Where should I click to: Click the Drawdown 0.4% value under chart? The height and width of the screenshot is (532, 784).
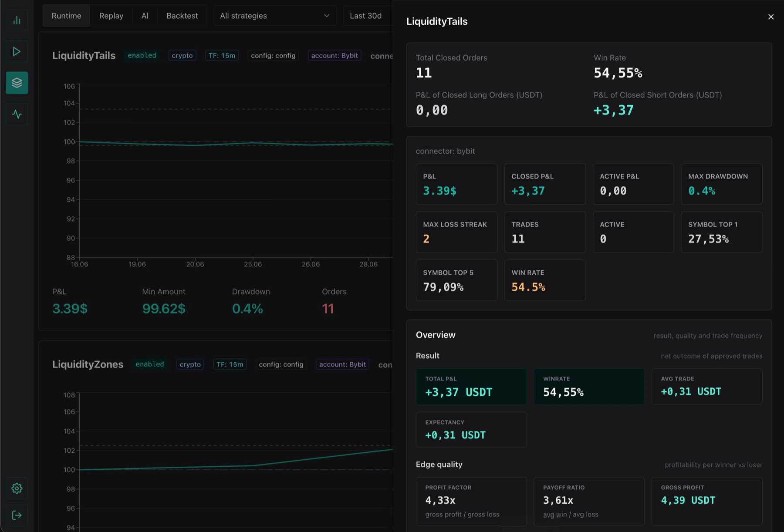(247, 309)
